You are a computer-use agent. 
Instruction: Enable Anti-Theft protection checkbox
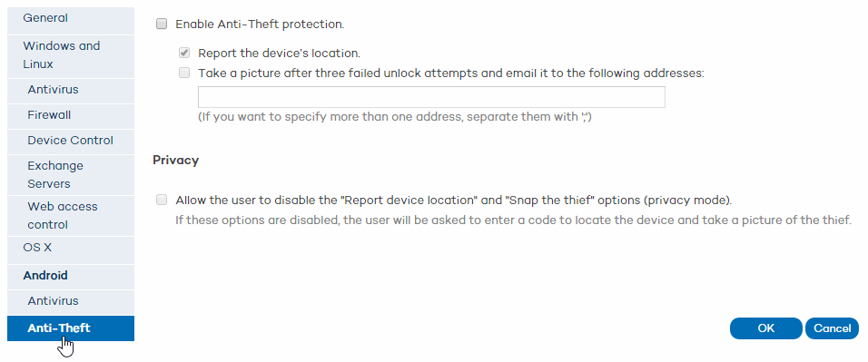[162, 24]
